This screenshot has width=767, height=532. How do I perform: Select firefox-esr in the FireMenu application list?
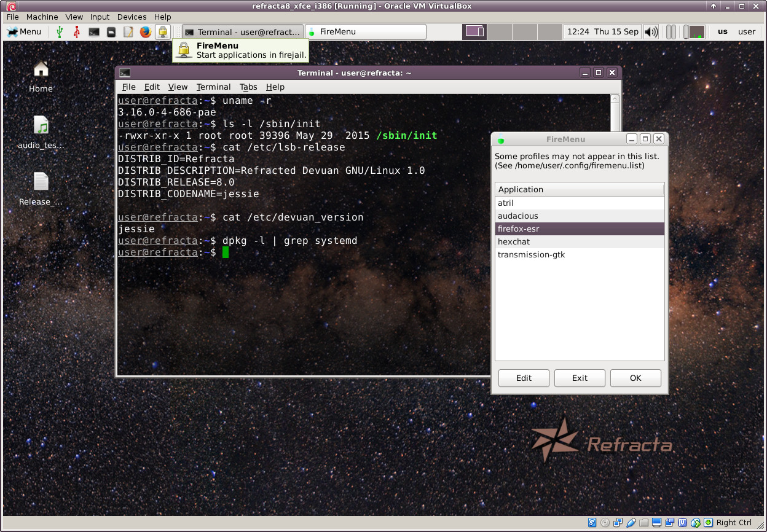point(580,229)
